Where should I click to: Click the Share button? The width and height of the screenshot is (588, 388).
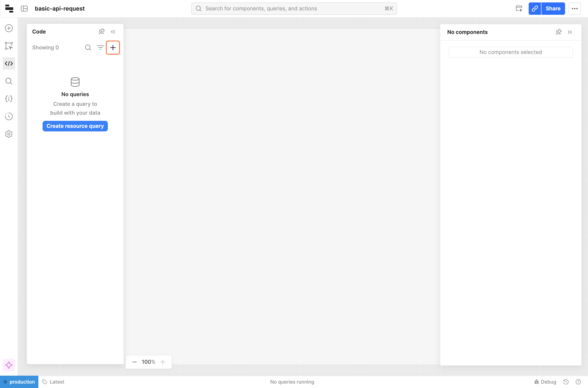[x=553, y=8]
